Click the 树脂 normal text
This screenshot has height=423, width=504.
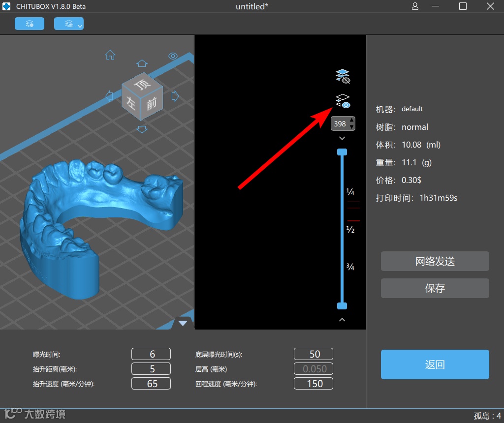coord(402,127)
